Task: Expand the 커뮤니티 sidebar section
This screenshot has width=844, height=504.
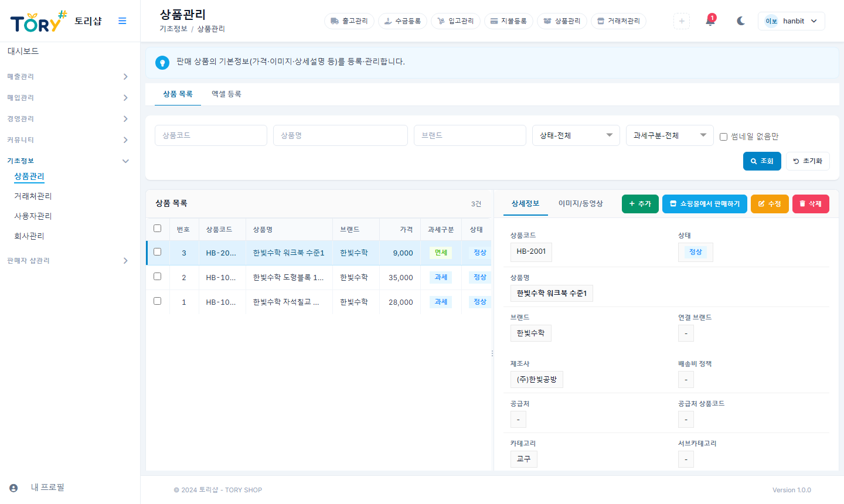Action: 68,140
